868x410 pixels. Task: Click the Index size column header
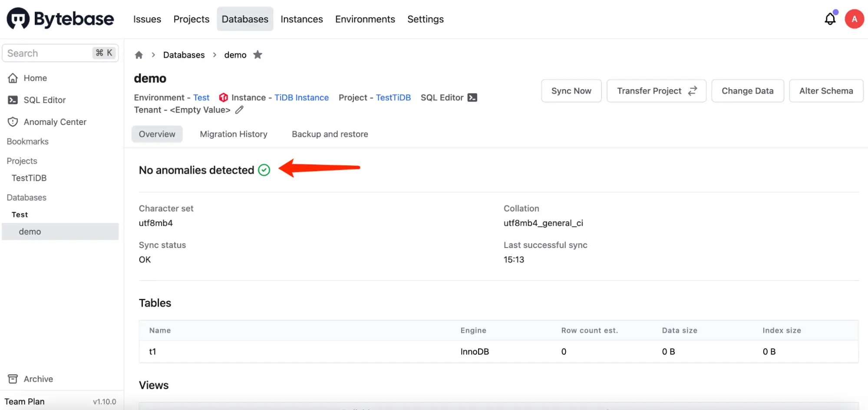[782, 331]
